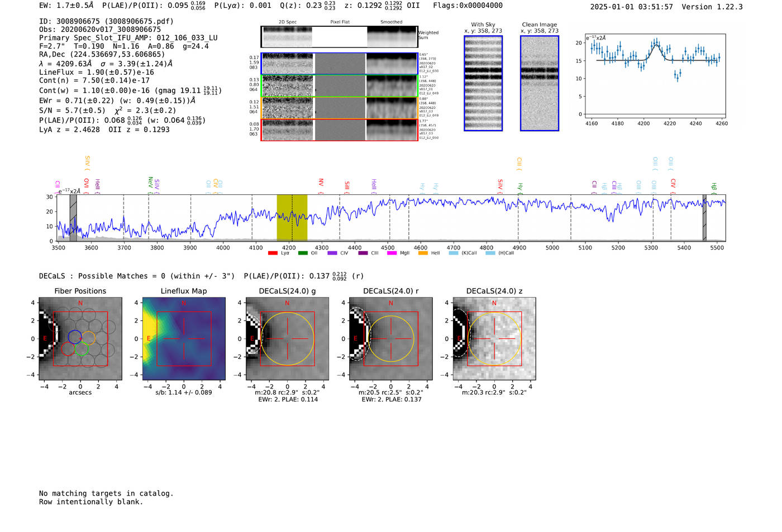This screenshot has width=782, height=532.
Task: Click the ID: 3008906675 text line
Action: click(106, 21)
